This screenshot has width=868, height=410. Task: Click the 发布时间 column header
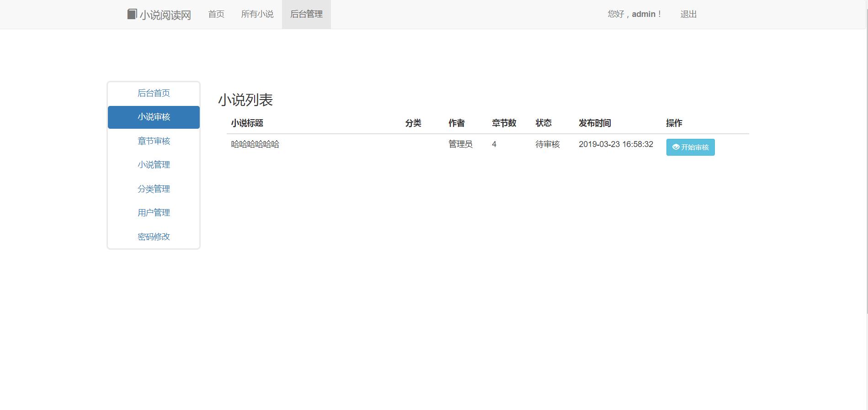pyautogui.click(x=595, y=123)
